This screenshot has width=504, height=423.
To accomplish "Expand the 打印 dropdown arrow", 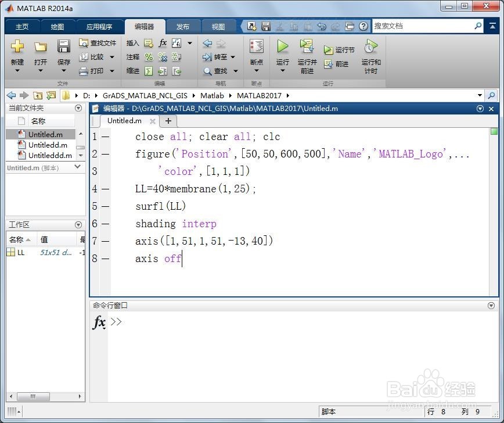I will 112,71.
